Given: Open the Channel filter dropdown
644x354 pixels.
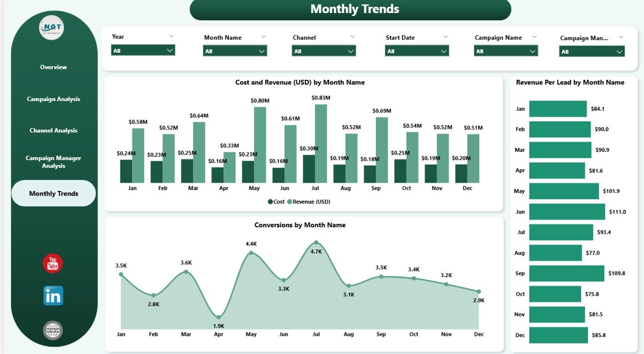Looking at the screenshot, I should 350,51.
